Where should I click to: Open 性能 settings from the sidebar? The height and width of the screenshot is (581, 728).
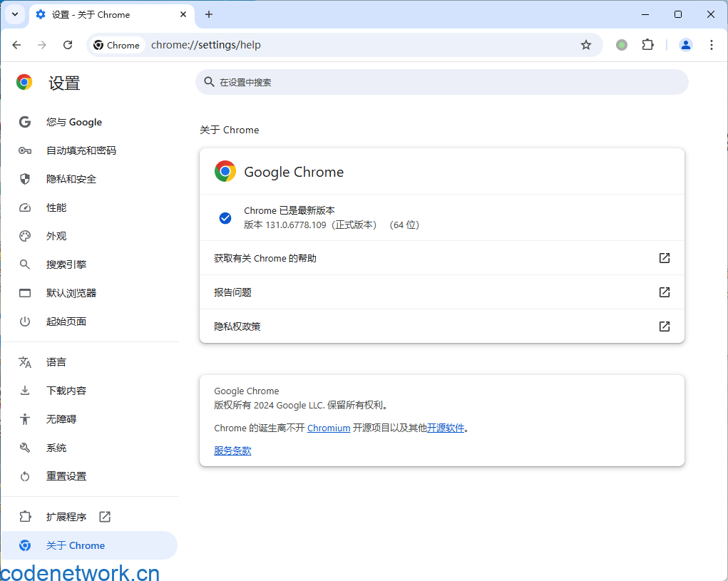56,207
